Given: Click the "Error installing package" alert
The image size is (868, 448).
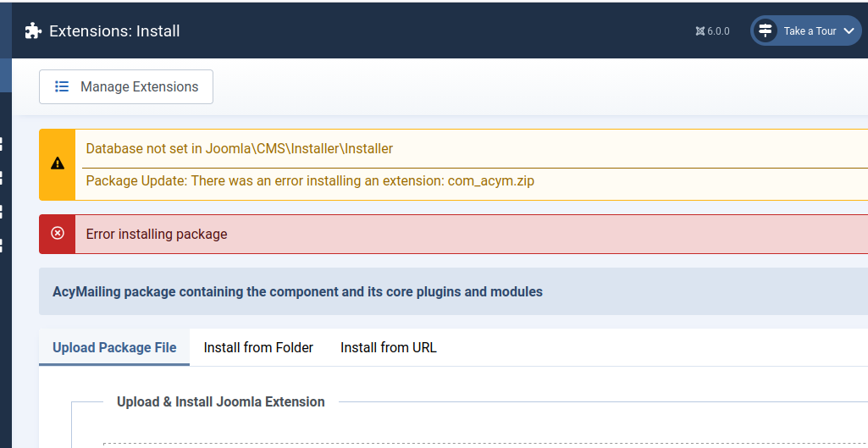Looking at the screenshot, I should (x=157, y=234).
